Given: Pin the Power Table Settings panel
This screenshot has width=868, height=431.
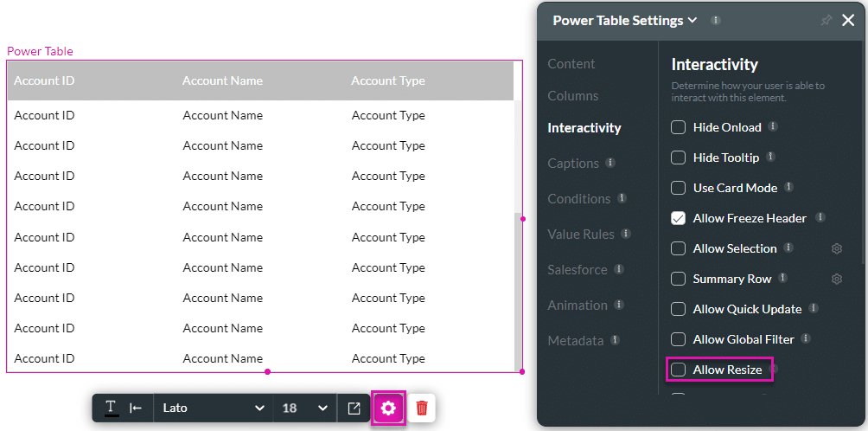Looking at the screenshot, I should click(826, 21).
